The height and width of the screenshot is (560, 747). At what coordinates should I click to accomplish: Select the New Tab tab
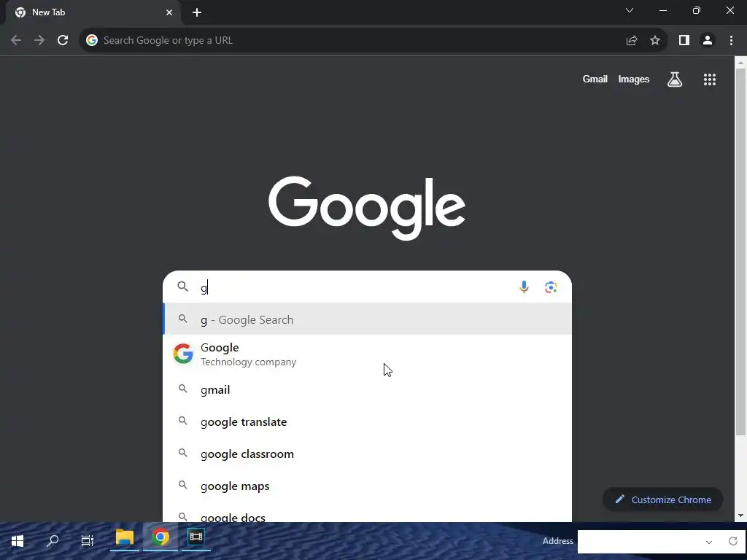93,12
